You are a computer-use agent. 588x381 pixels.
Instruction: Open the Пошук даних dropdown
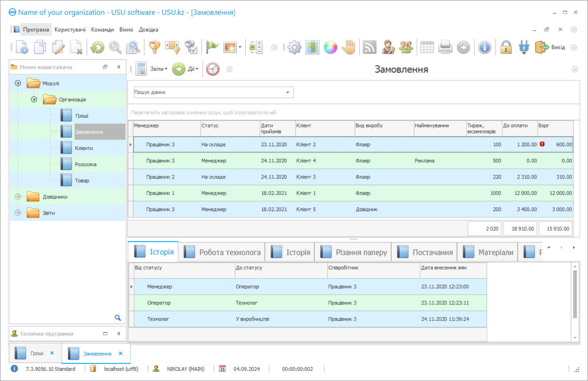[x=288, y=93]
